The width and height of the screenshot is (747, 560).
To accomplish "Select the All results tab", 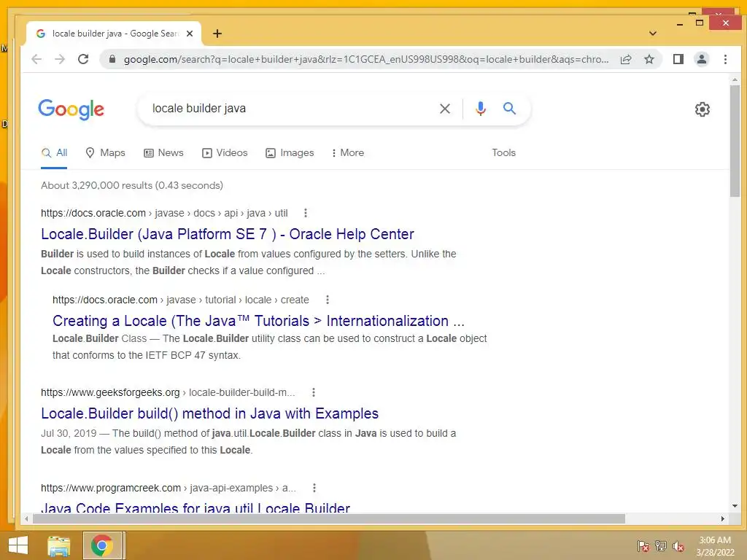I will 54,153.
